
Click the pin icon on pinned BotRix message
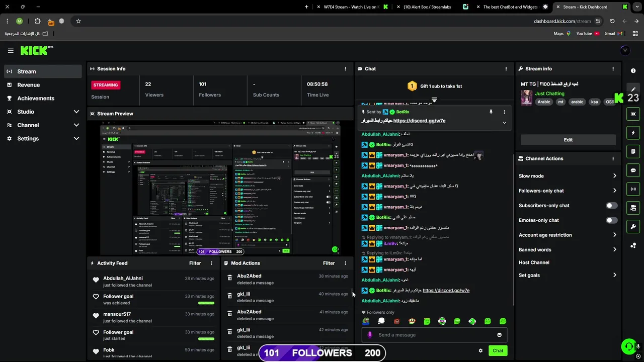point(491,112)
